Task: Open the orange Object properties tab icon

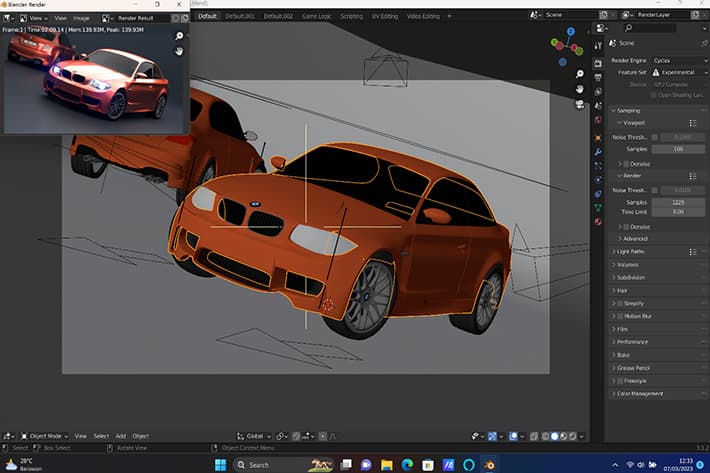Action: (598, 138)
